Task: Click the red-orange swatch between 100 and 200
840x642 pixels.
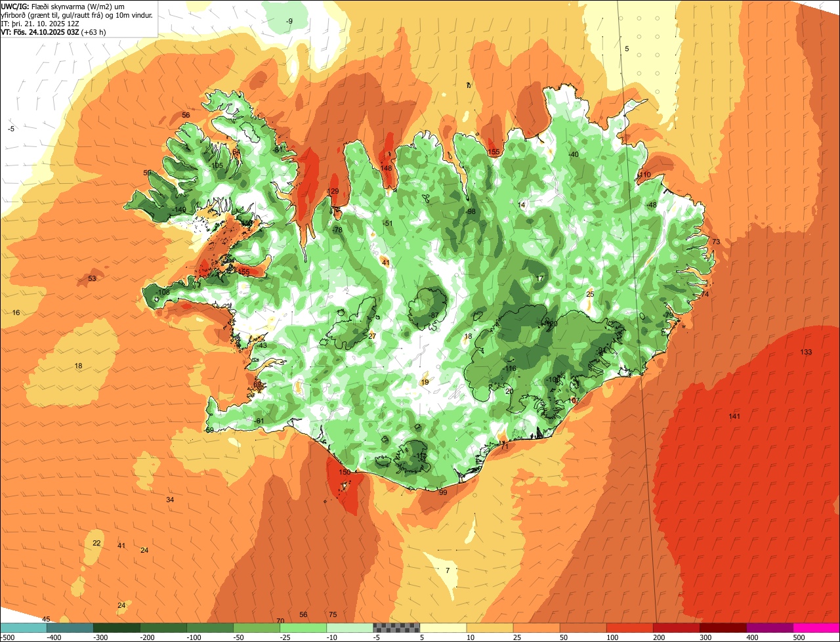Action: pyautogui.click(x=629, y=628)
